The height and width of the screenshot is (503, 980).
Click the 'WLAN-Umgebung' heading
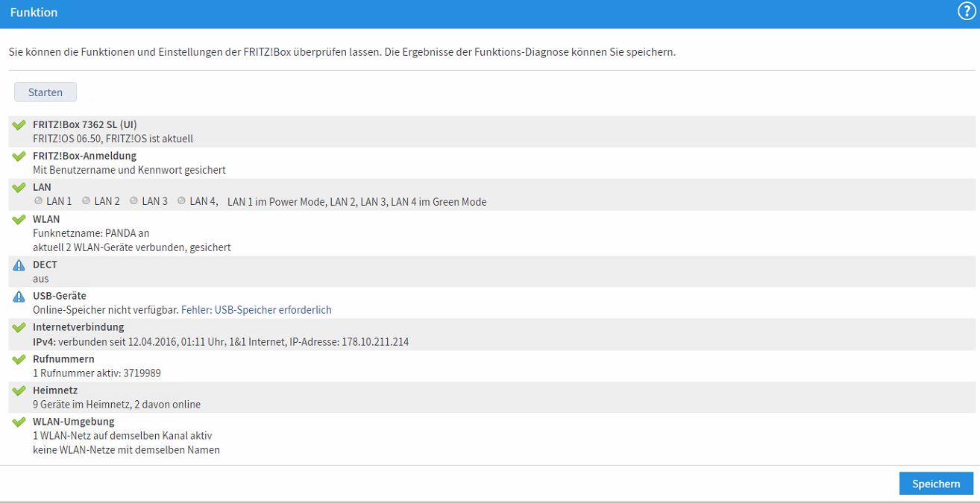[74, 422]
